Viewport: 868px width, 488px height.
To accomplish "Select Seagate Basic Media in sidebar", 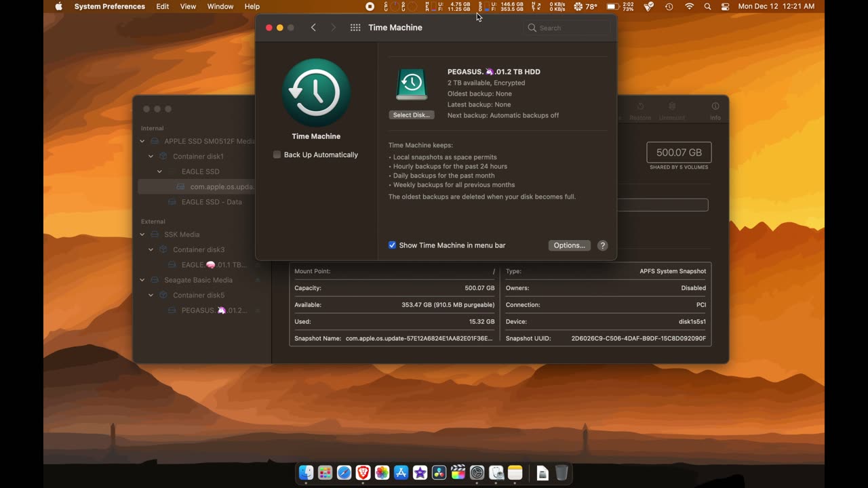I will [198, 280].
